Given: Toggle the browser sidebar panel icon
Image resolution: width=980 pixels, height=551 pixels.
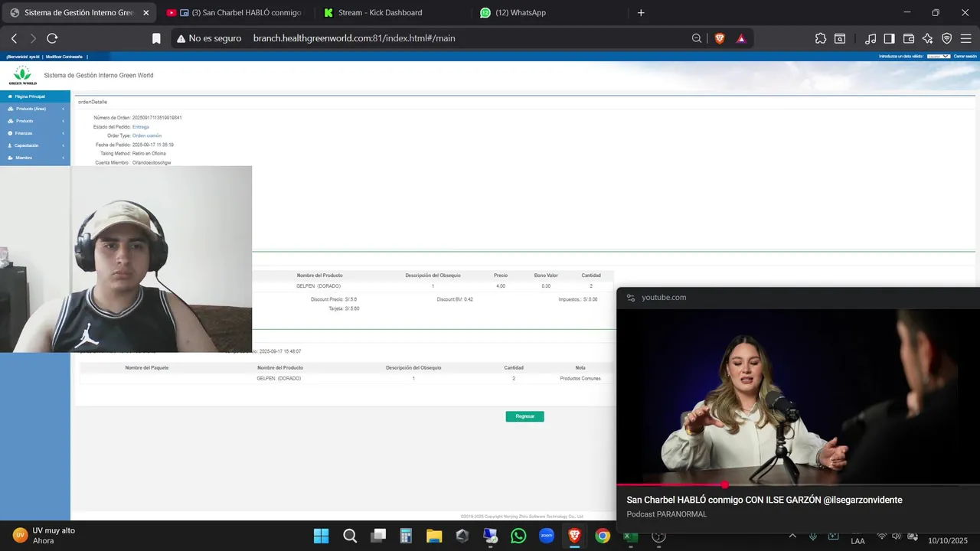Looking at the screenshot, I should [889, 38].
